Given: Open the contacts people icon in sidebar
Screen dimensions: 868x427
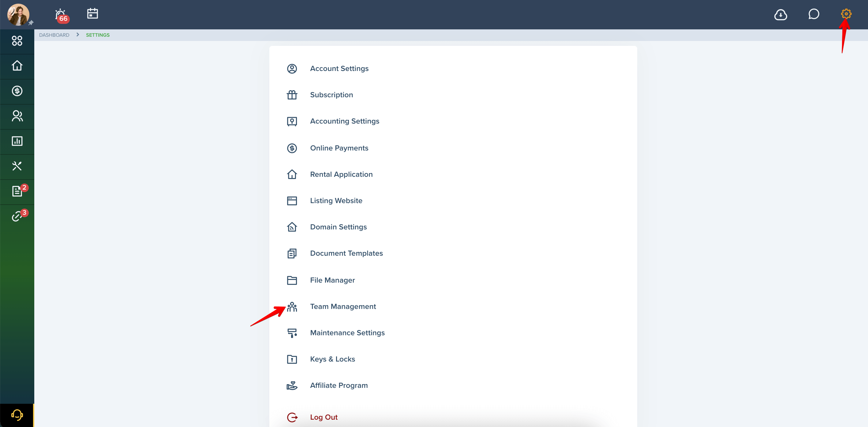Looking at the screenshot, I should pos(17,116).
